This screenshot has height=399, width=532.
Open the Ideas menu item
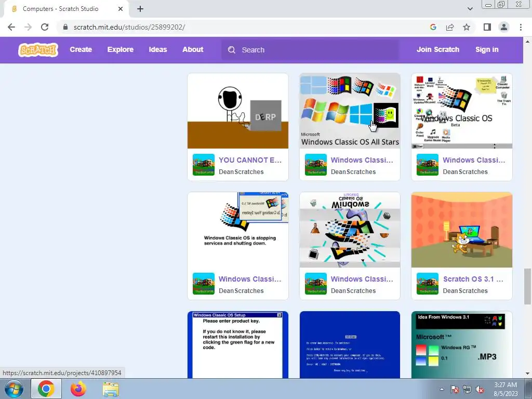[158, 49]
